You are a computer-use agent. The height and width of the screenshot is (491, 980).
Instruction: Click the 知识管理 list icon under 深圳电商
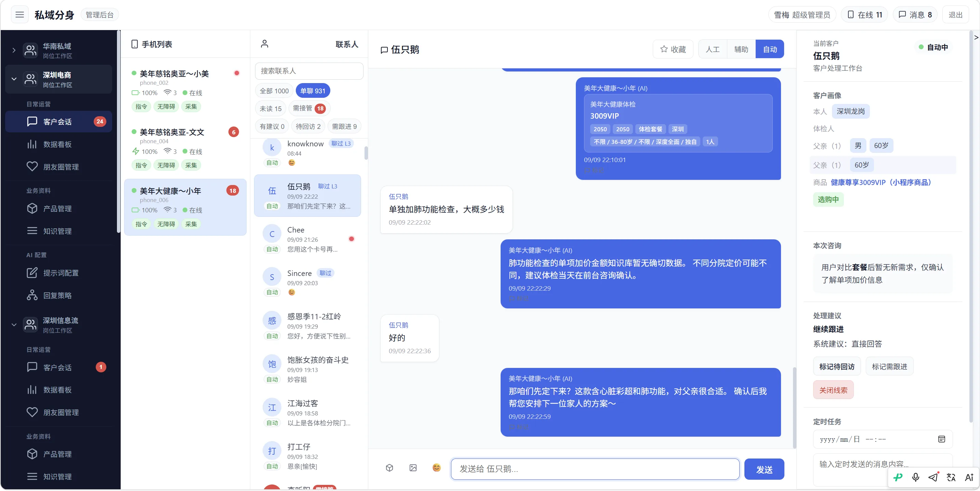(32, 231)
